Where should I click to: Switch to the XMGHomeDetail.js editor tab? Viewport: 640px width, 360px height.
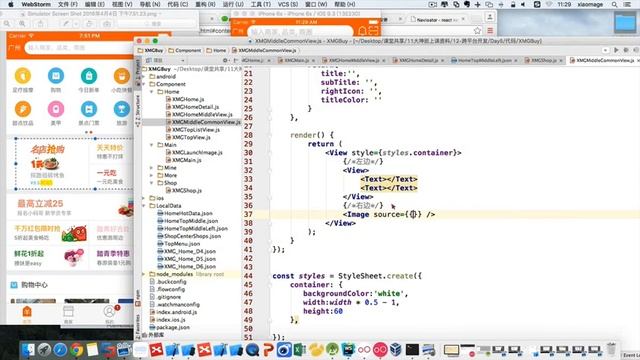[x=418, y=60]
